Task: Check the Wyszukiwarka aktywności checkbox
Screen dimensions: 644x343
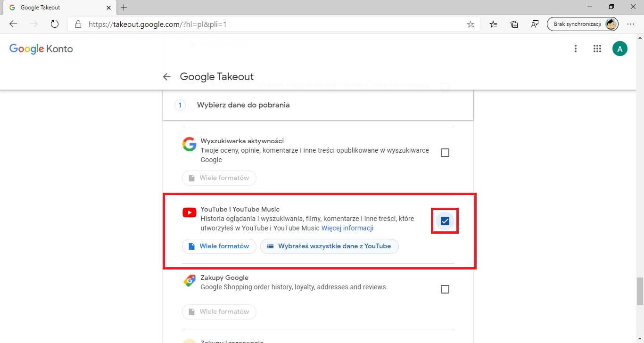Action: click(x=445, y=153)
